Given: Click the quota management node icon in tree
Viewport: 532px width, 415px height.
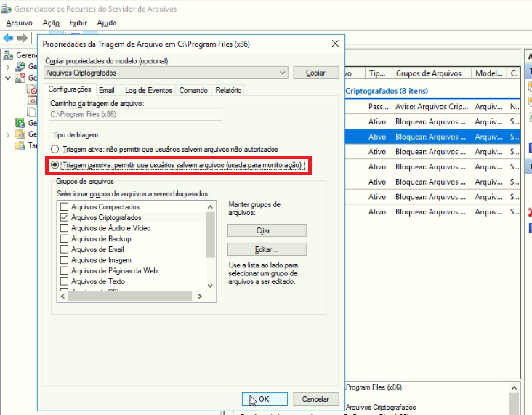Looking at the screenshot, I should click(x=21, y=67).
